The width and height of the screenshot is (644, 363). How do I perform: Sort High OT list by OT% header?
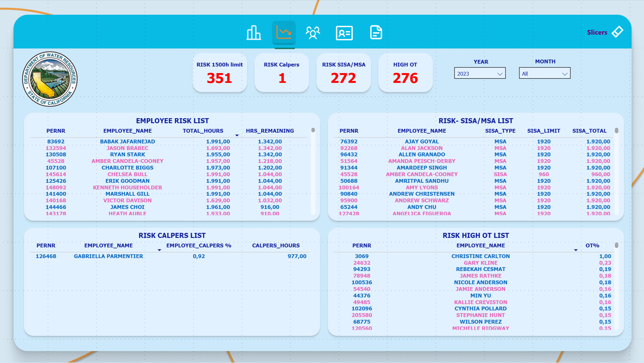point(592,245)
